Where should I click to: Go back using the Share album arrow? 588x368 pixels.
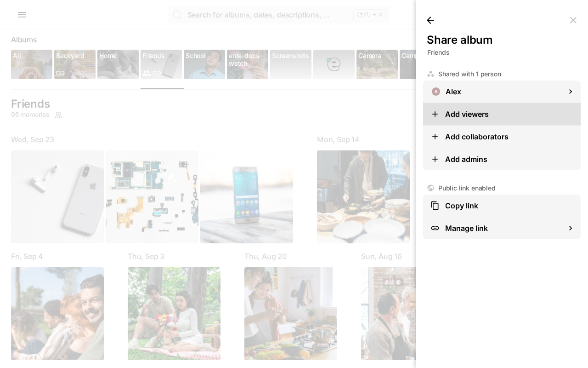tap(430, 20)
